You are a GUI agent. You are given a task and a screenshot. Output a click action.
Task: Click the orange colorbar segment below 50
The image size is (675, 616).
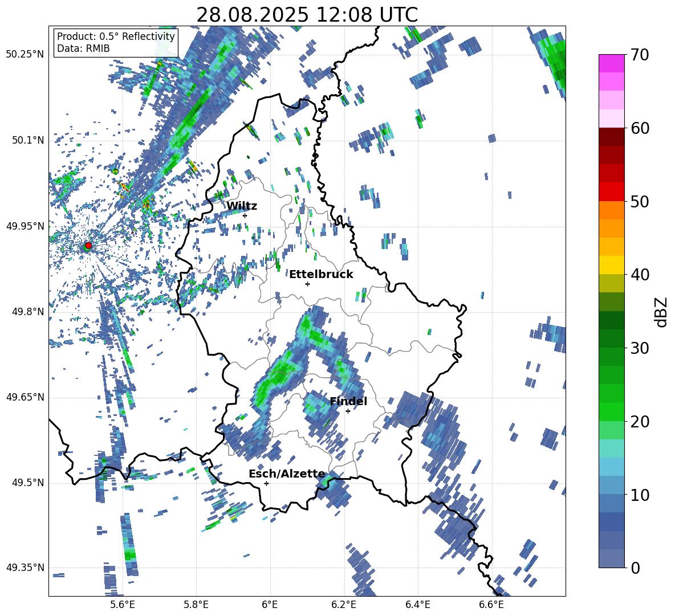tap(611, 210)
